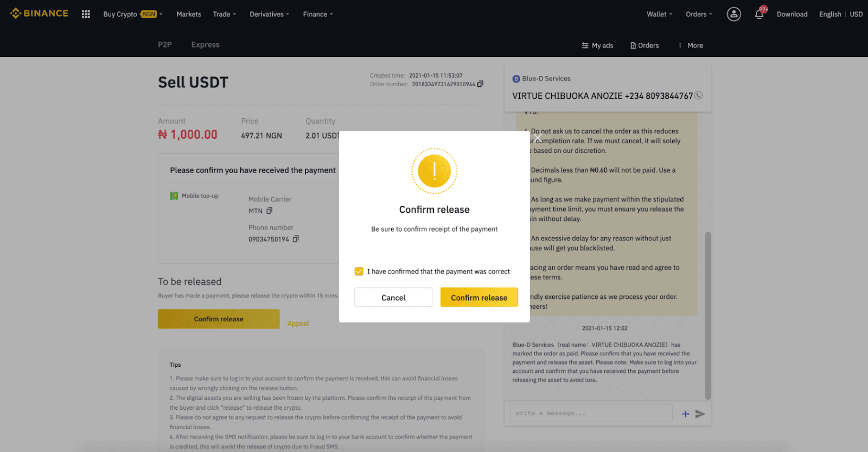
Task: Open the user profile icon
Action: pyautogui.click(x=733, y=14)
